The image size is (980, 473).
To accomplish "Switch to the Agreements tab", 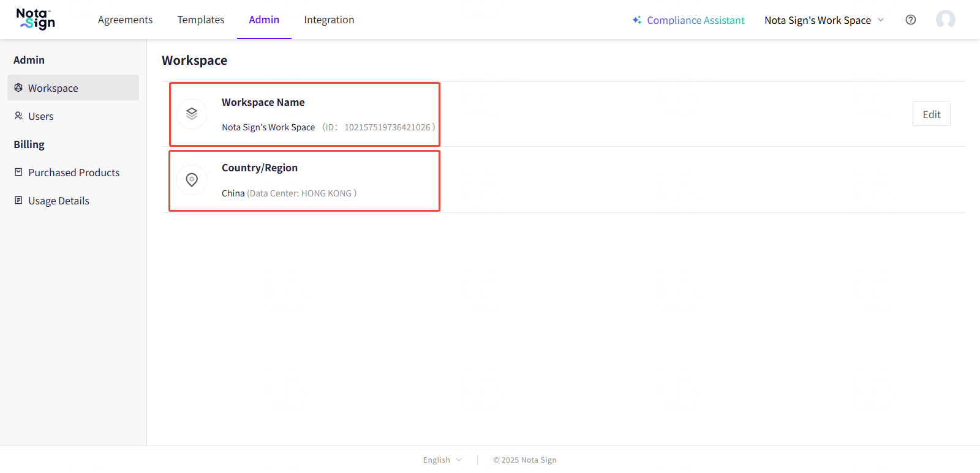I will click(x=125, y=20).
